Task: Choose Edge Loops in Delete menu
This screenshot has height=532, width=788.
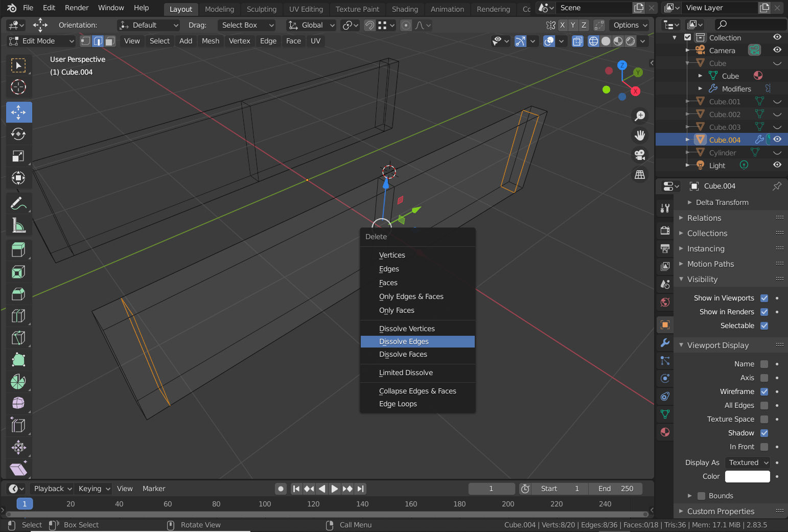Action: 418,404
